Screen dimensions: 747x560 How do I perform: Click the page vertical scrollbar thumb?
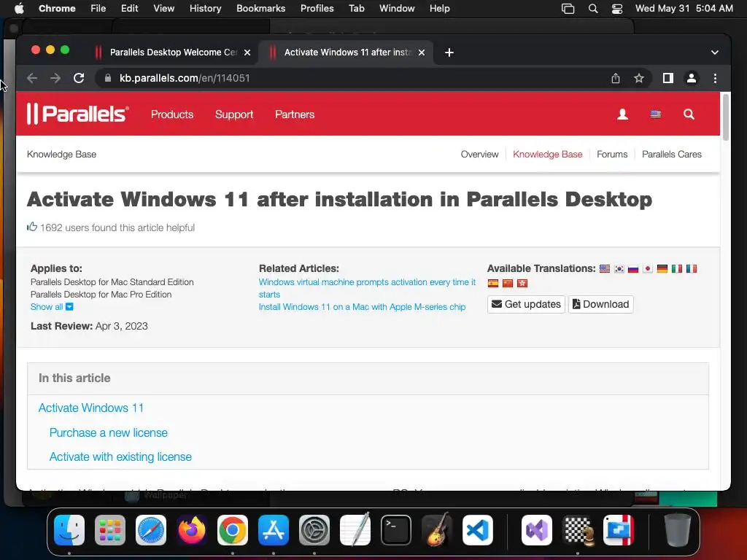(726, 117)
